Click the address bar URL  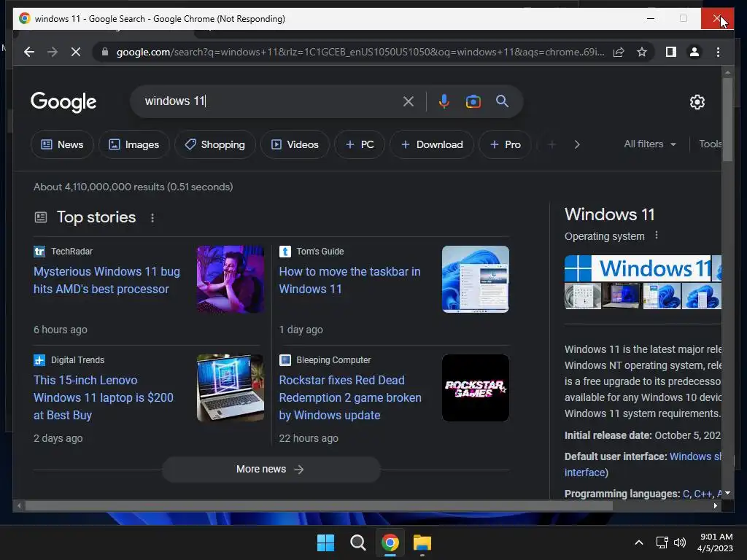point(360,52)
